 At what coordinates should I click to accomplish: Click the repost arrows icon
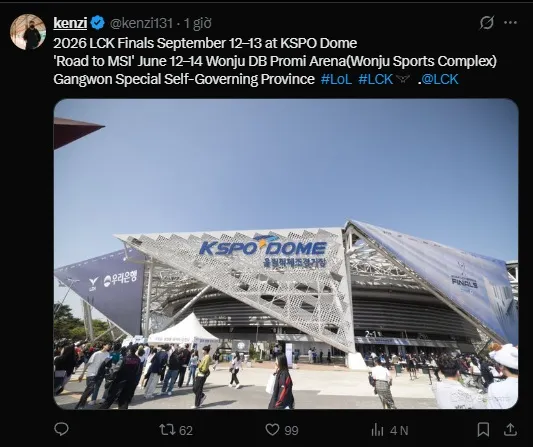tap(168, 430)
